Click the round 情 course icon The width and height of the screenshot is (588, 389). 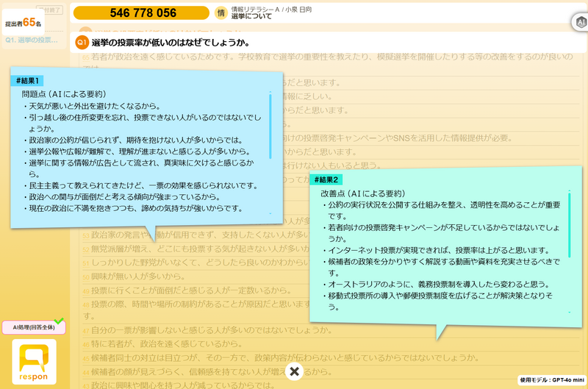tap(220, 13)
